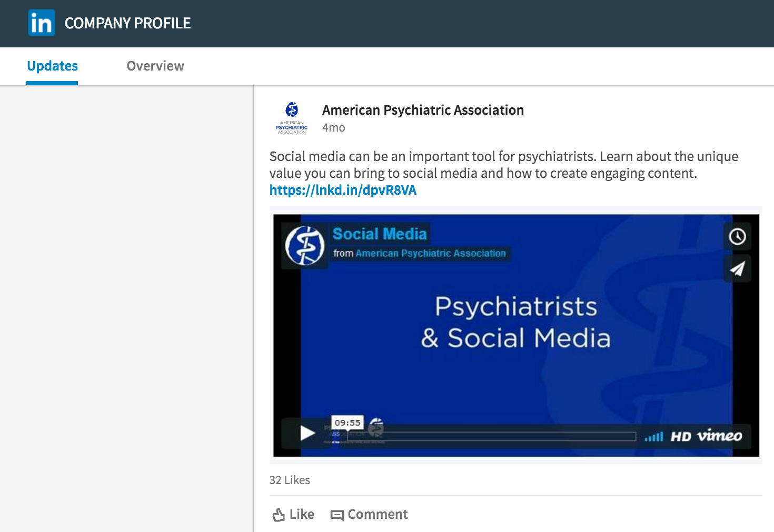This screenshot has width=774, height=532.
Task: Click the '4mo' post timestamp
Action: [334, 128]
